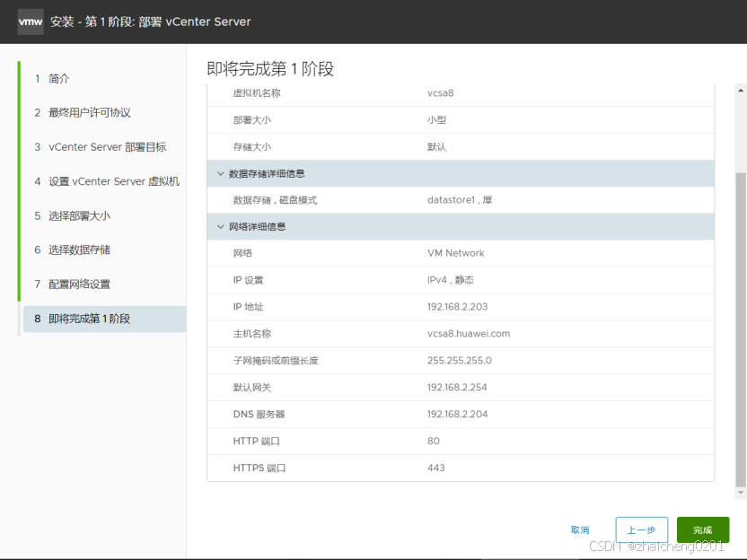747x560 pixels.
Task: Click the HTTPS 端口 label
Action: pos(259,468)
